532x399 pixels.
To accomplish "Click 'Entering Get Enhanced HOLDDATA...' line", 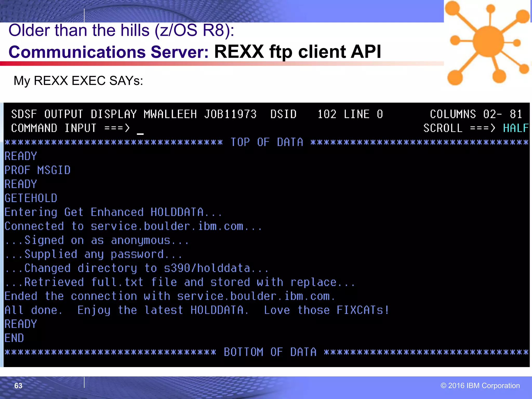I will (x=113, y=212).
